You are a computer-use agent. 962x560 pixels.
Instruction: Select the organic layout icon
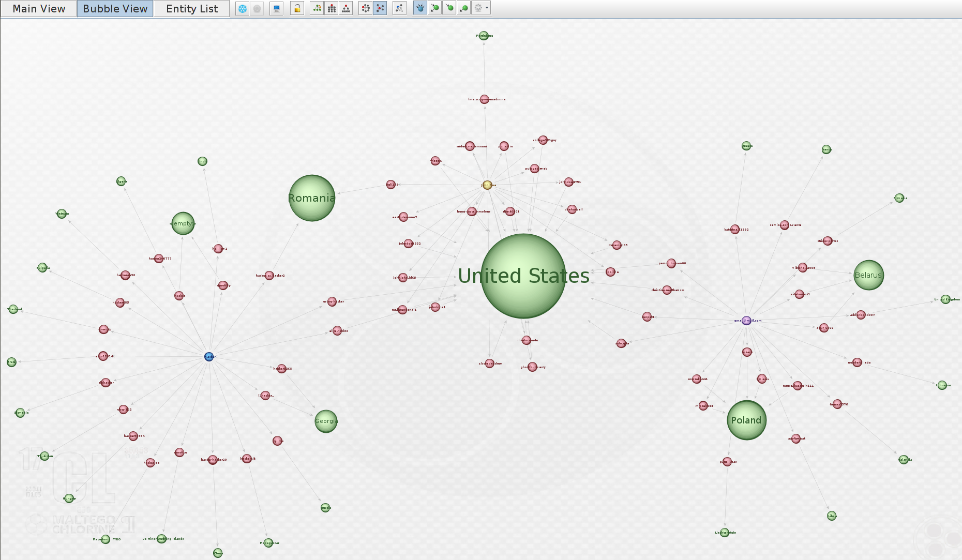pyautogui.click(x=317, y=8)
